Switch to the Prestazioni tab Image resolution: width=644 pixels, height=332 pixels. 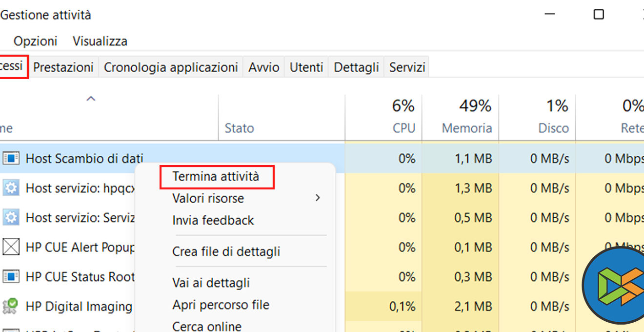coord(63,67)
